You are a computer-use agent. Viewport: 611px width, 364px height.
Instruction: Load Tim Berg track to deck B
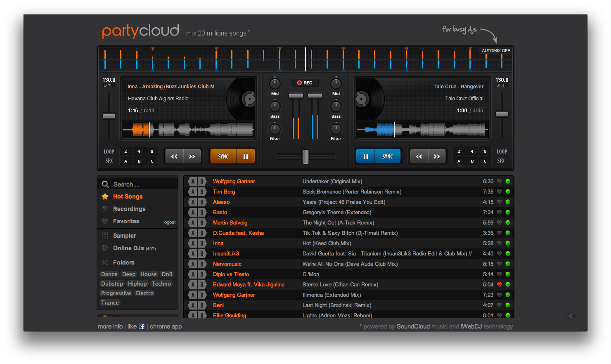point(202,191)
